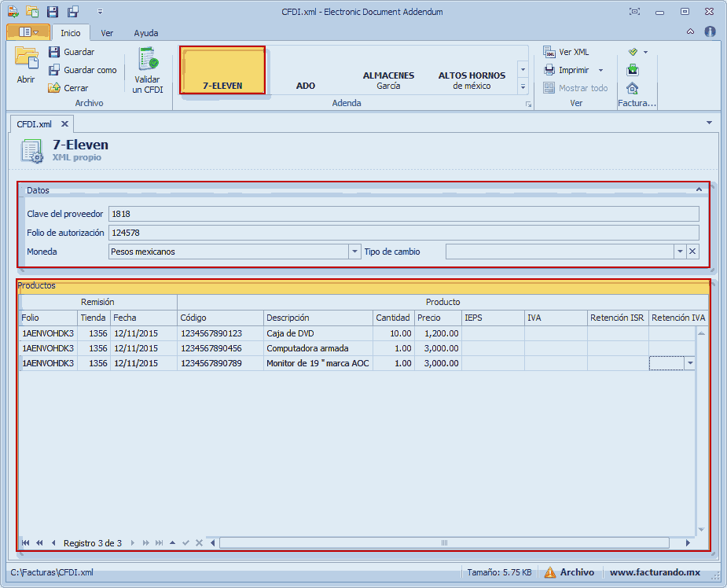
Task: Collapse the ribbon with the up chevron
Action: coord(690,32)
